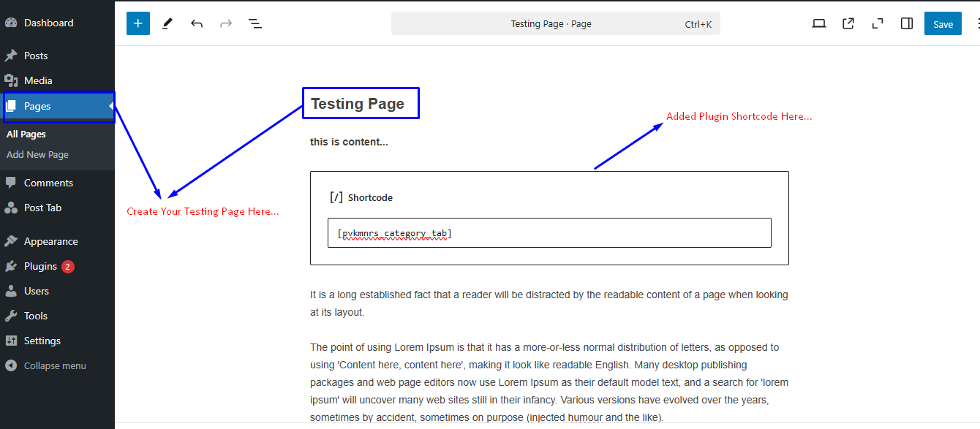
Task: Go to Appearance settings
Action: tap(57, 241)
